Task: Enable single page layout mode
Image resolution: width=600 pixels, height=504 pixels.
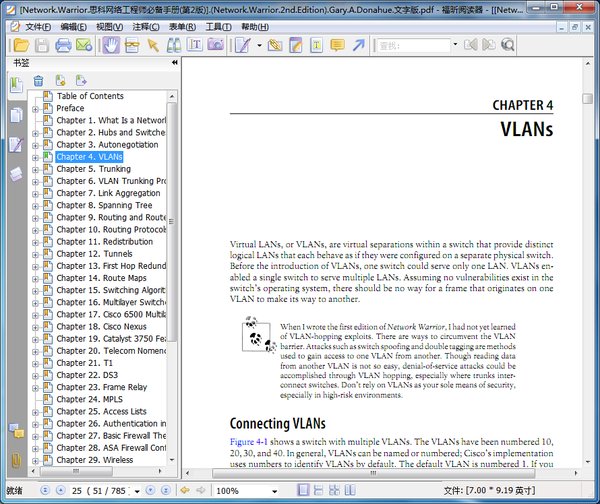Action: [x=303, y=490]
